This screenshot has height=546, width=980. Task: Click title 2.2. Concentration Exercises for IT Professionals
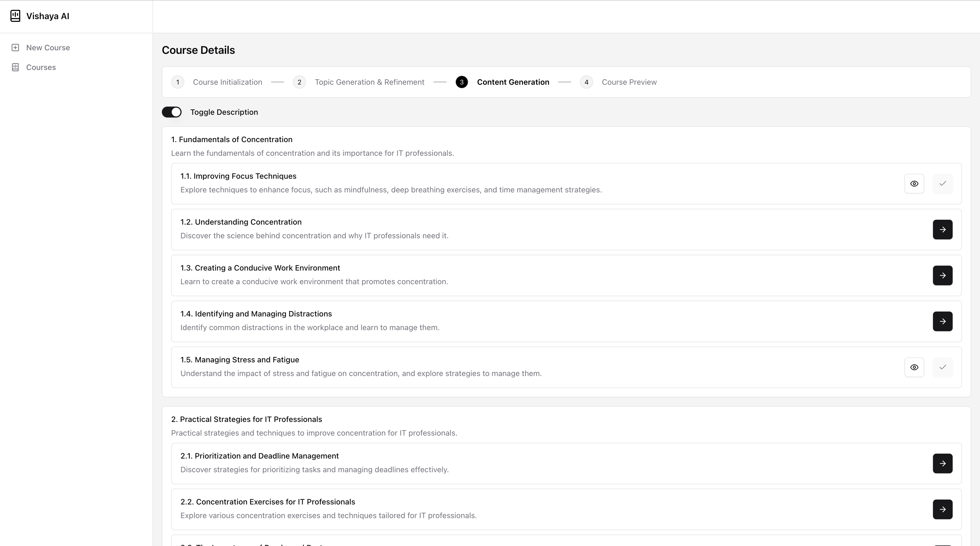coord(267,502)
